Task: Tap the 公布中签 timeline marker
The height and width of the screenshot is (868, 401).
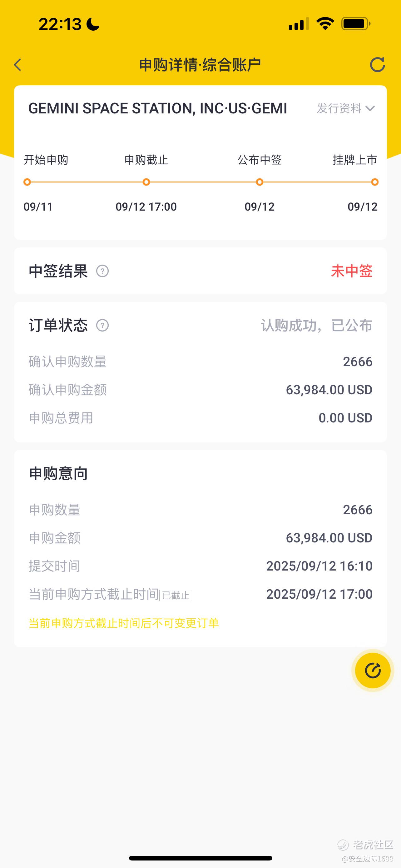Action: pyautogui.click(x=260, y=182)
